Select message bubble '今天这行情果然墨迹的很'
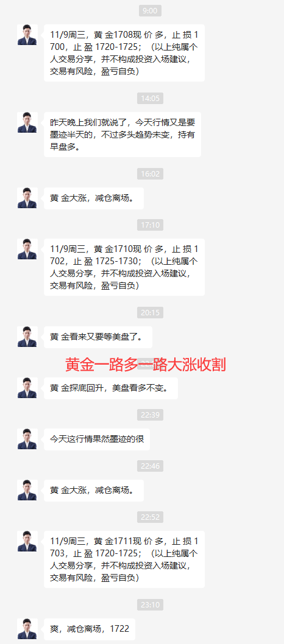Screen dimensions: 284x644 [96, 439]
